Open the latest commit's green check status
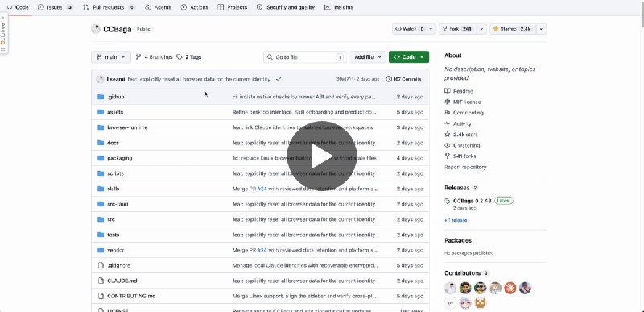The image size is (644, 312). point(279,79)
